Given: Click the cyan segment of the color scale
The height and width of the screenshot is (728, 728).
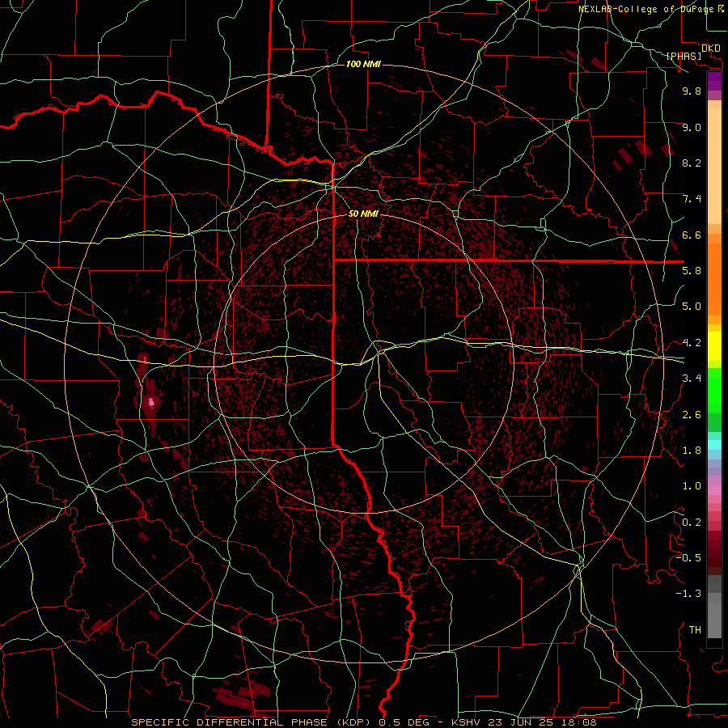Looking at the screenshot, I should pyautogui.click(x=714, y=445).
